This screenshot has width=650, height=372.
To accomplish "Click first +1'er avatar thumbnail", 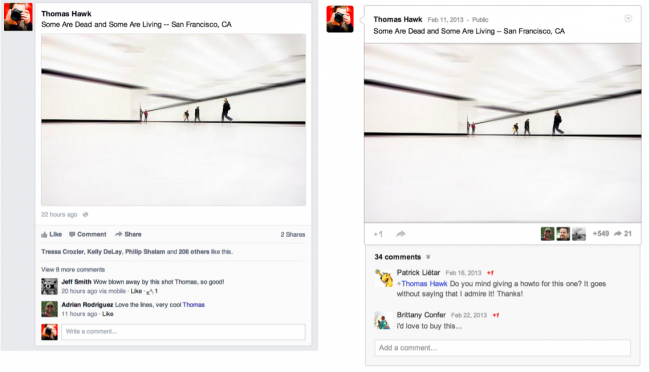I will 548,234.
